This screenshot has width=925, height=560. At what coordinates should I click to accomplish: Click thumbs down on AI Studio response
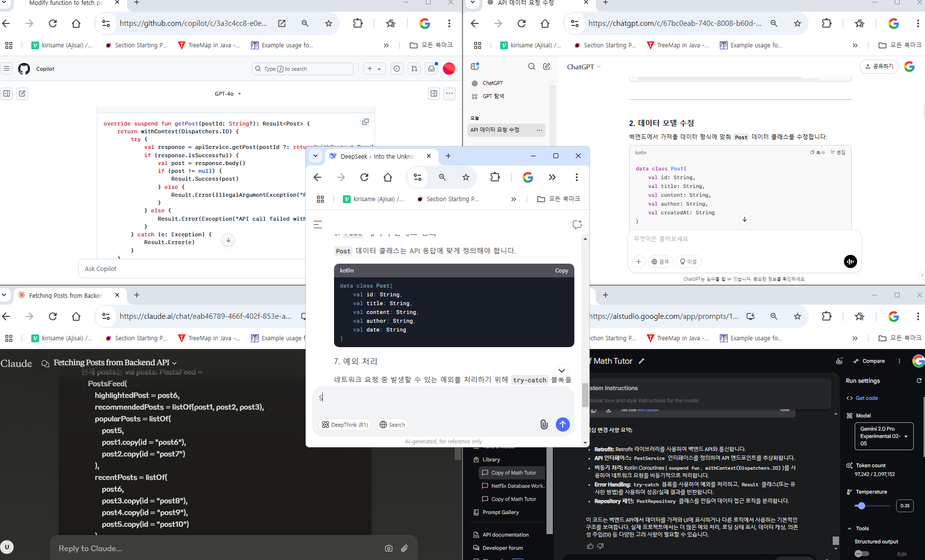[601, 546]
